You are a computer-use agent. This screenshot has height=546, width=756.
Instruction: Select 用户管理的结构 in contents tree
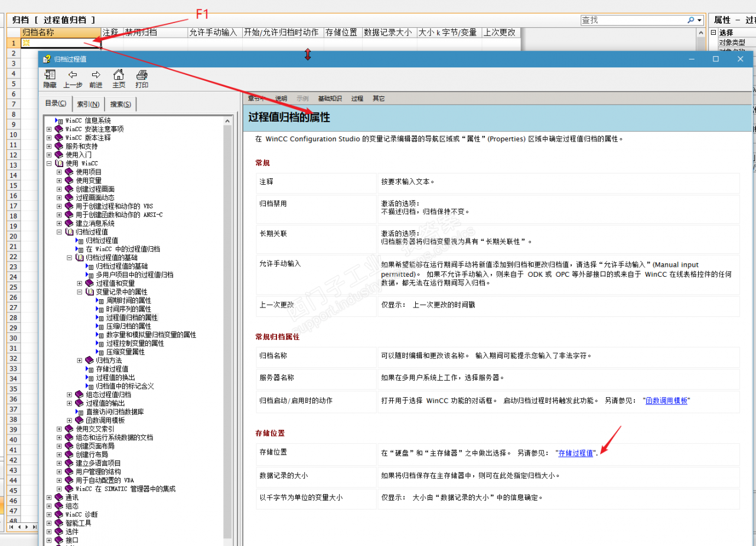tap(99, 472)
